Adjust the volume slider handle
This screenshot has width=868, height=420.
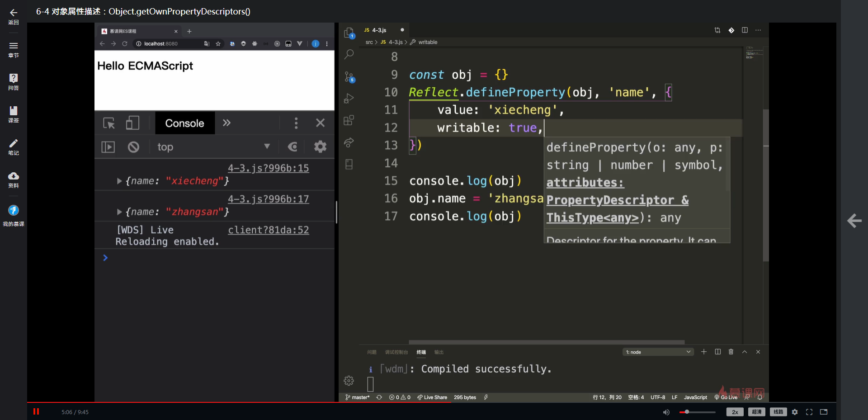pos(687,412)
